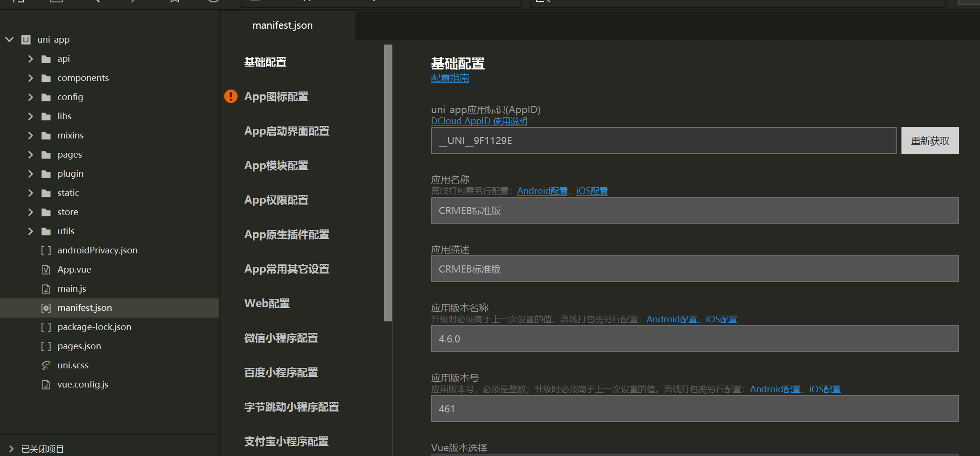Open the App常用其它设置 section
The image size is (980, 456).
[287, 269]
